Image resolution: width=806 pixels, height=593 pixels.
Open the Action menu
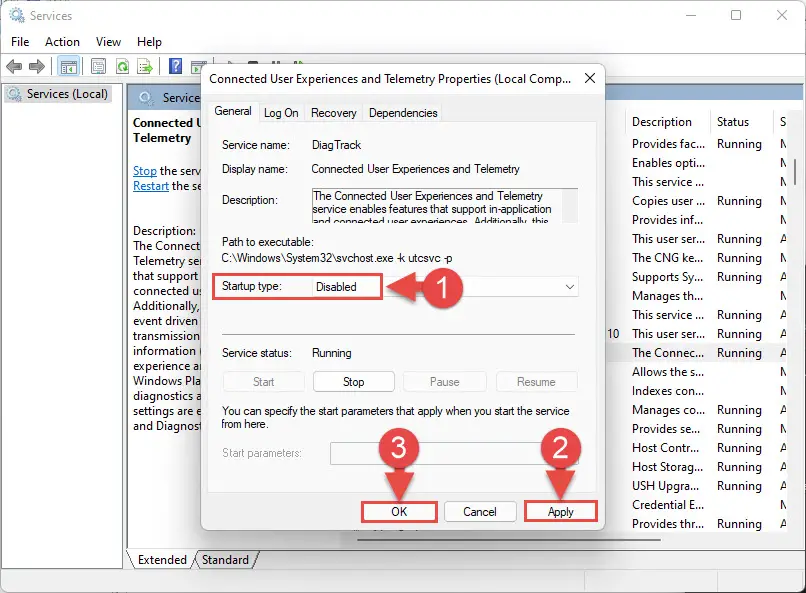pos(62,42)
